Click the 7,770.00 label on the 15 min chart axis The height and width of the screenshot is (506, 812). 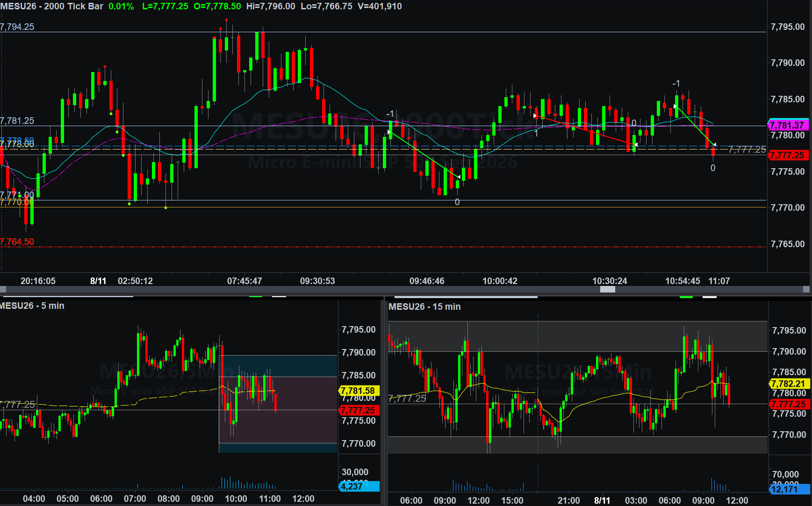point(789,435)
